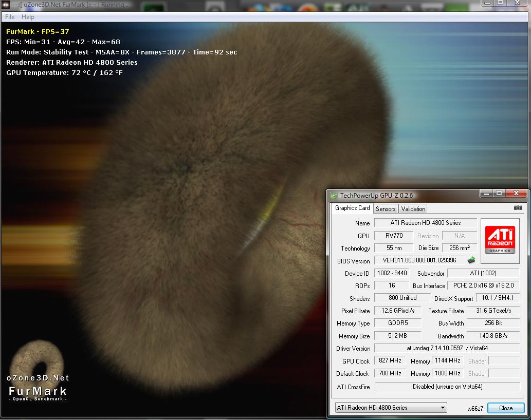The width and height of the screenshot is (531, 420).
Task: Click the Driver Version value atiumdag 7.14.10.0597
Action: [x=447, y=348]
